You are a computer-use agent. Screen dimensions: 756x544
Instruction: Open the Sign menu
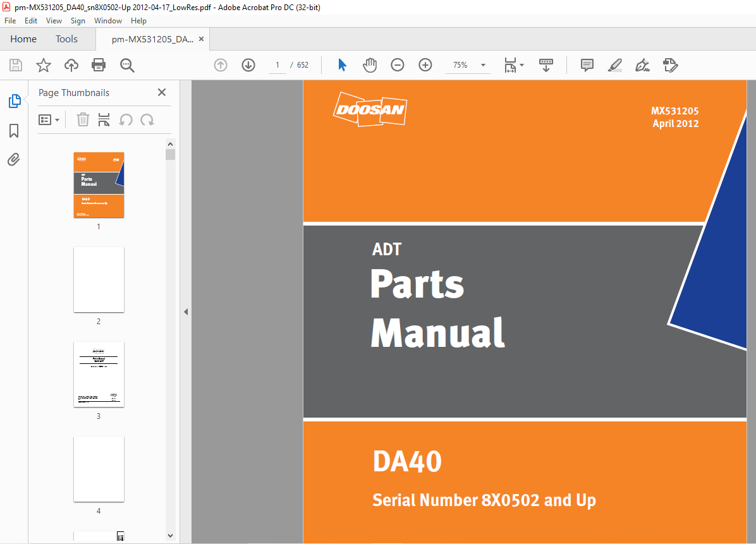(78, 21)
